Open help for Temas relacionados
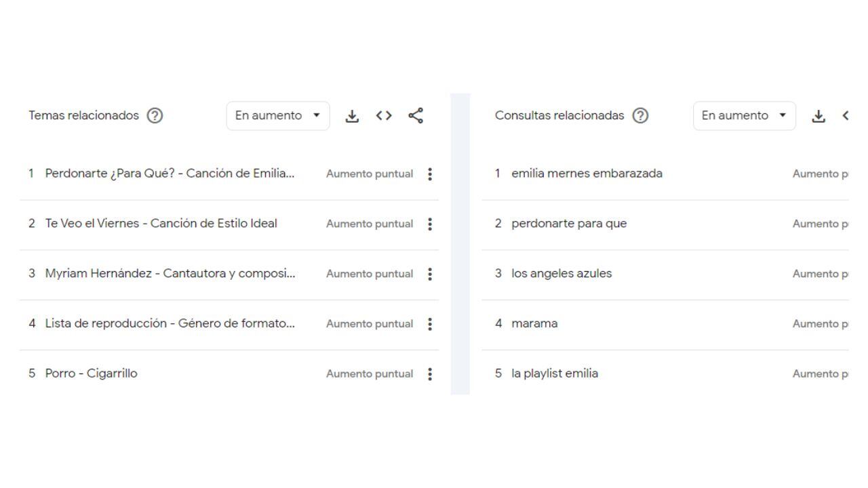 [x=155, y=116]
